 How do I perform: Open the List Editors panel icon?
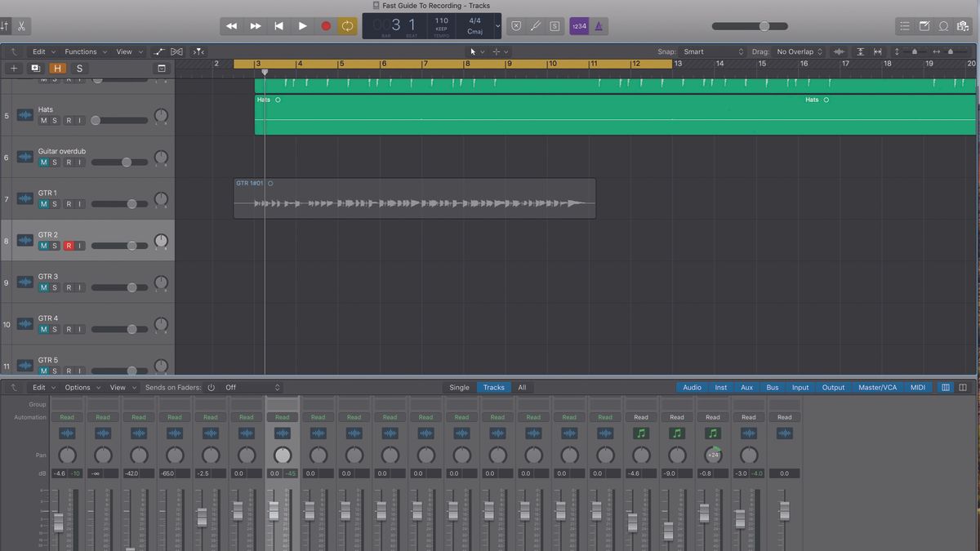click(905, 25)
